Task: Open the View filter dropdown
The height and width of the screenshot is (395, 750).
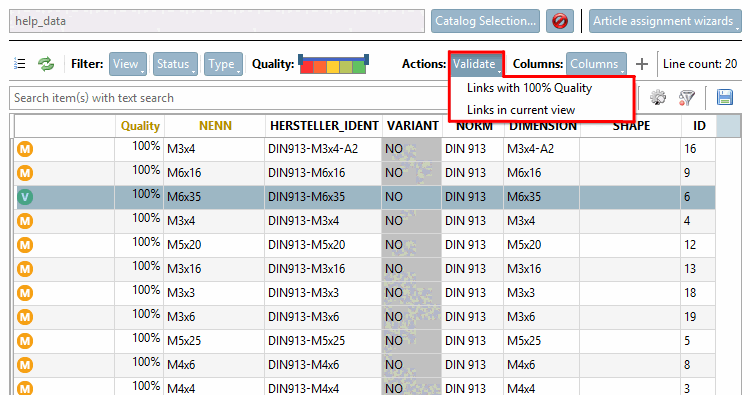Action: pos(128,64)
